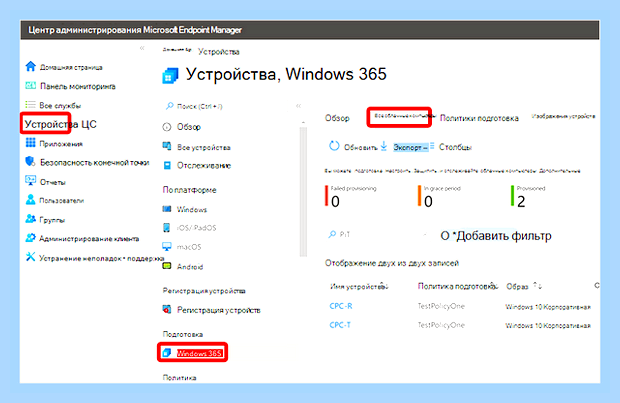Select Все устройства in devices submenu
620x403 pixels.
tap(197, 147)
